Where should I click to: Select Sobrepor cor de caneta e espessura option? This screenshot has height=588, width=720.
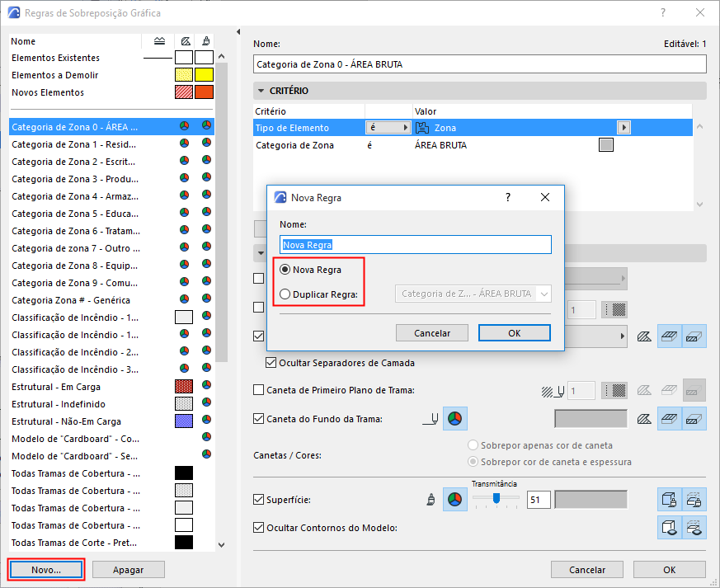coord(473,462)
